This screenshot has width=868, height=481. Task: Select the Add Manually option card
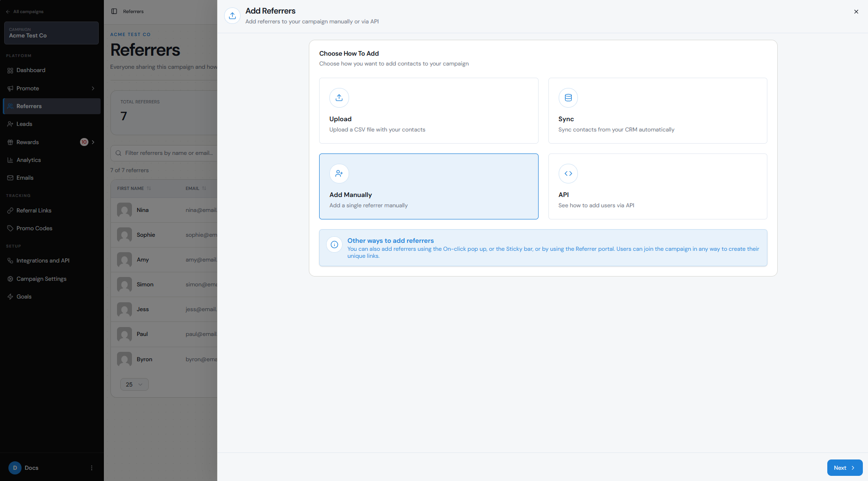tap(429, 186)
